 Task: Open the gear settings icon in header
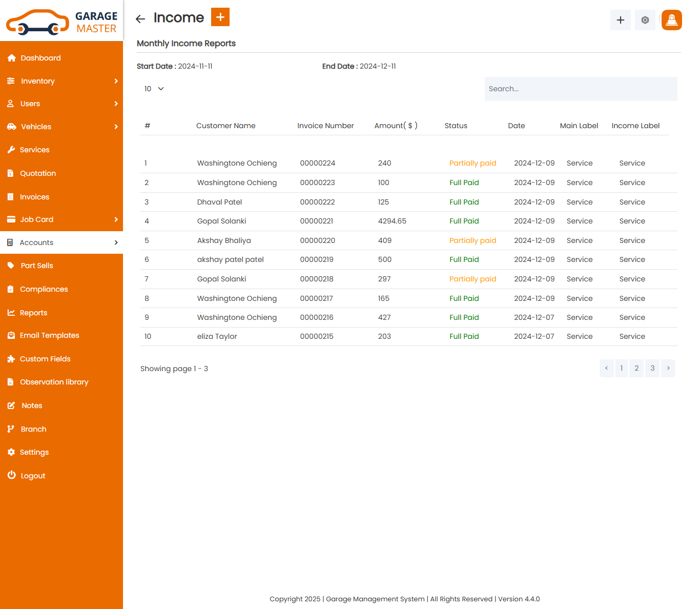point(645,20)
